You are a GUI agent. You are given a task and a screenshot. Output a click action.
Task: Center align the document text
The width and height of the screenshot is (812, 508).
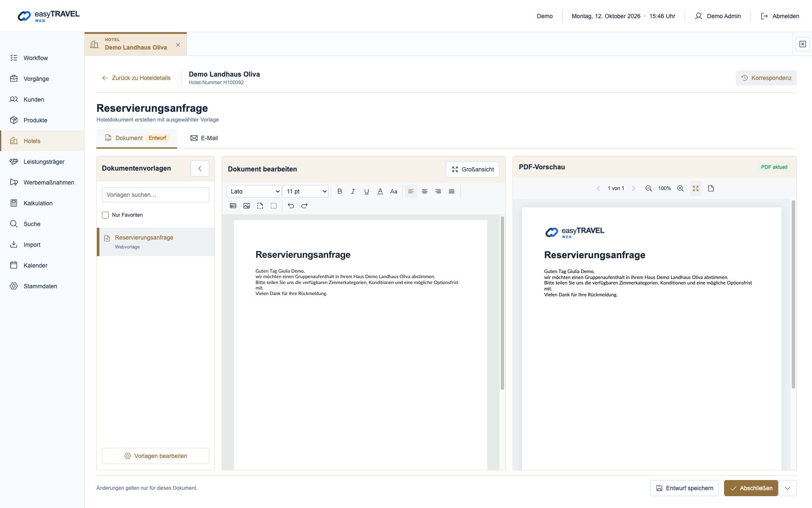tap(425, 191)
